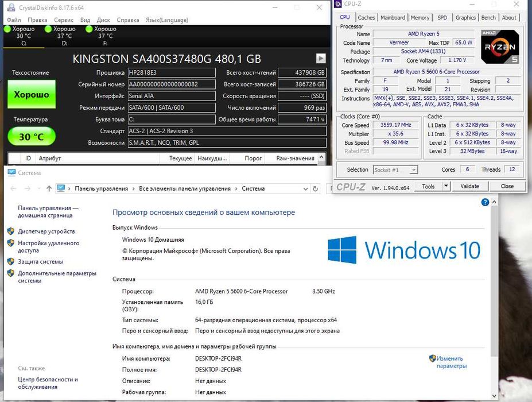Switch to the Caches tab in CPU-Z
This screenshot has height=402, width=532.
tap(366, 17)
